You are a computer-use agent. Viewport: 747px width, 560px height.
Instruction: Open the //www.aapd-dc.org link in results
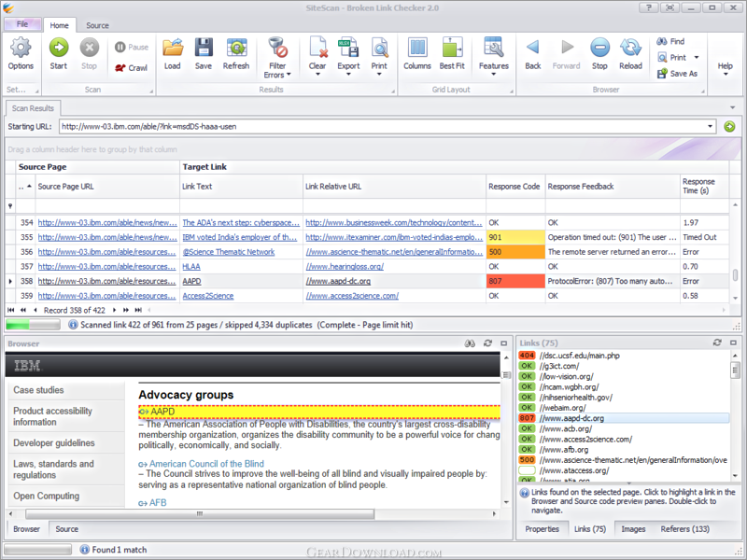[338, 282]
